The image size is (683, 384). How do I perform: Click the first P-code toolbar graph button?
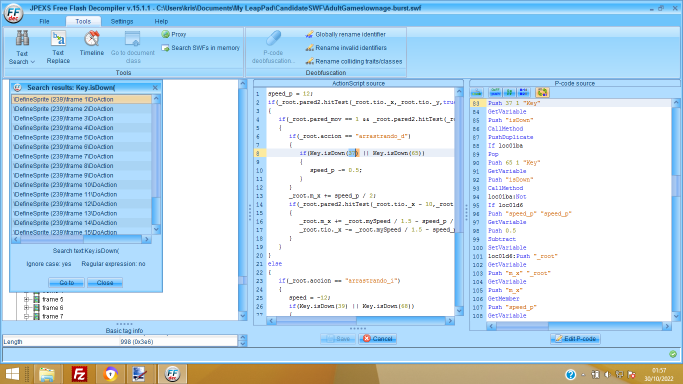[x=477, y=92]
